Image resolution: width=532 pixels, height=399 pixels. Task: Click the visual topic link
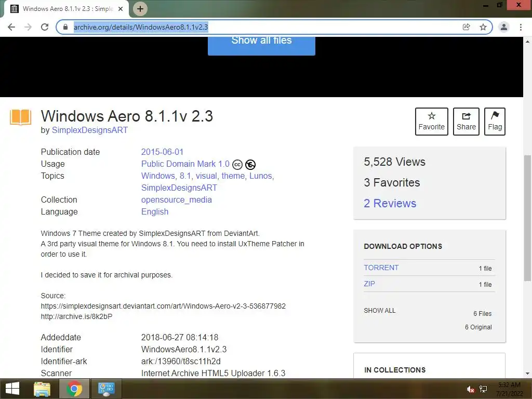[x=206, y=176]
